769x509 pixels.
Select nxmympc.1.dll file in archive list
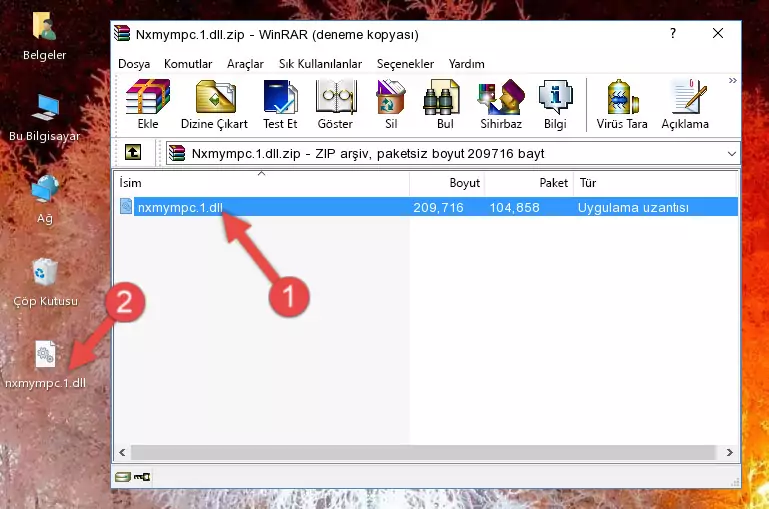pyautogui.click(x=180, y=207)
